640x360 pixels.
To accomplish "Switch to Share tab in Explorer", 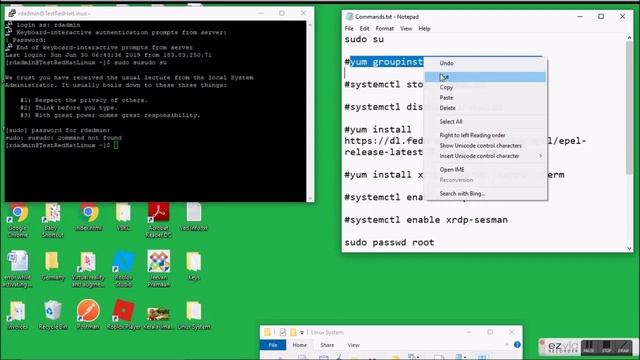I will [x=327, y=345].
